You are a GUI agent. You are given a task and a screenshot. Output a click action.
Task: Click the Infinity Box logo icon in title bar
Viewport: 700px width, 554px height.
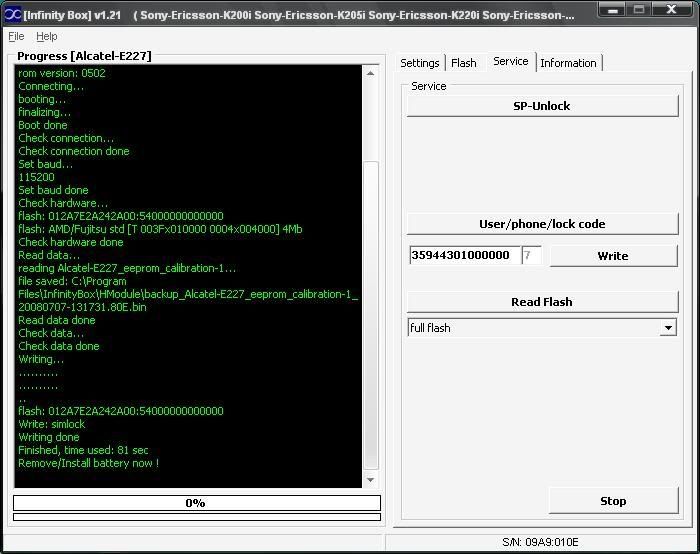pyautogui.click(x=12, y=14)
